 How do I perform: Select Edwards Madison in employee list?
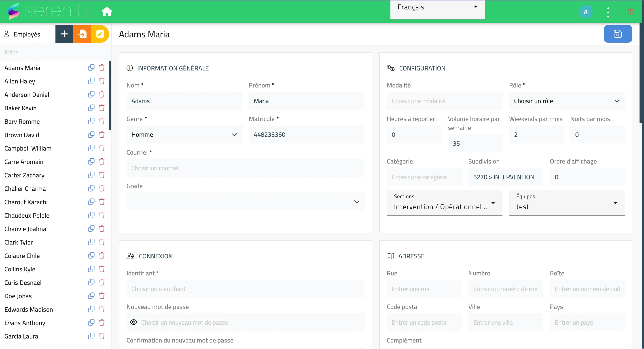coord(29,309)
